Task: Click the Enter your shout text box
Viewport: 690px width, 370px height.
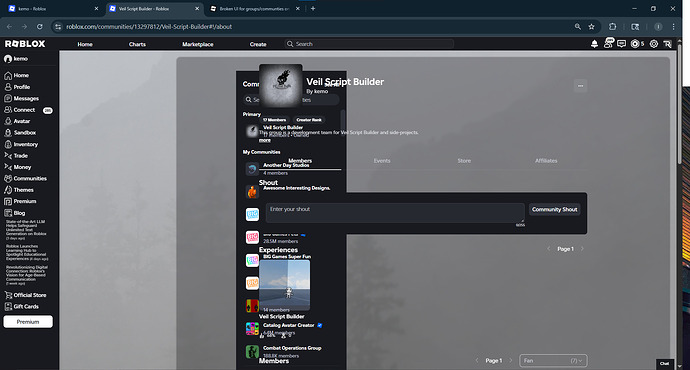Action: tap(395, 213)
